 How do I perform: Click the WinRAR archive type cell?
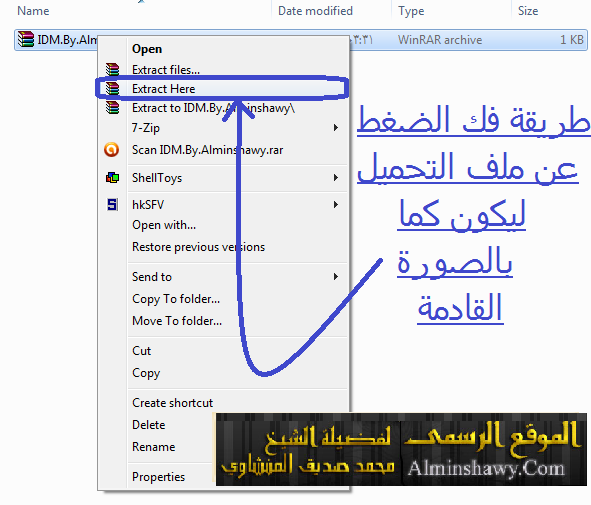point(440,40)
